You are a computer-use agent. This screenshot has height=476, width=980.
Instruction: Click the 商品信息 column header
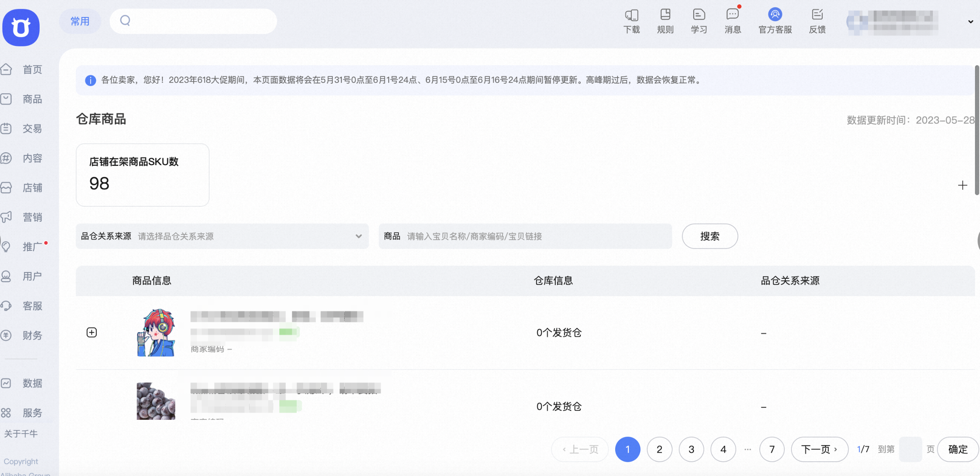[152, 281]
